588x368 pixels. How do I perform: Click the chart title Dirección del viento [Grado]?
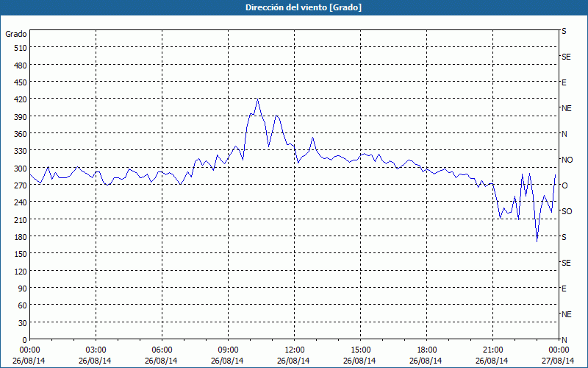click(x=304, y=7)
